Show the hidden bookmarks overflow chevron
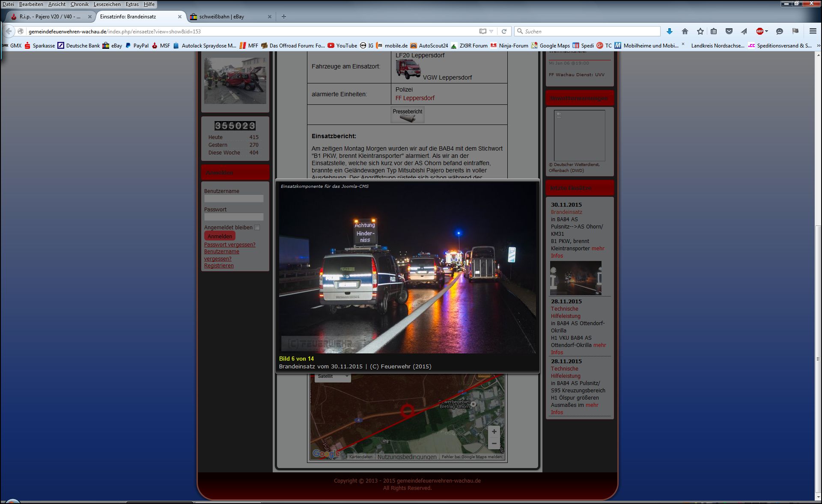 (818, 45)
